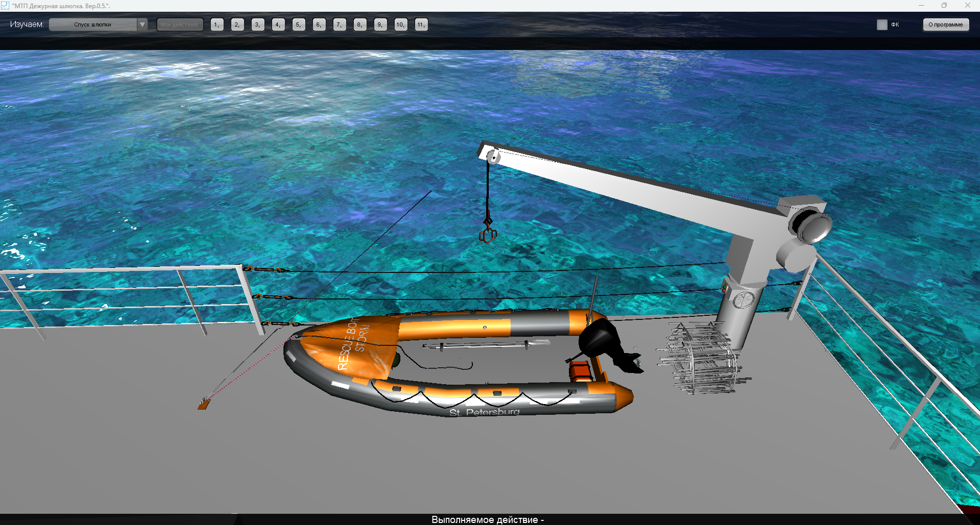The height and width of the screenshot is (525, 980).
Task: Select step 2 action button
Action: pyautogui.click(x=237, y=24)
